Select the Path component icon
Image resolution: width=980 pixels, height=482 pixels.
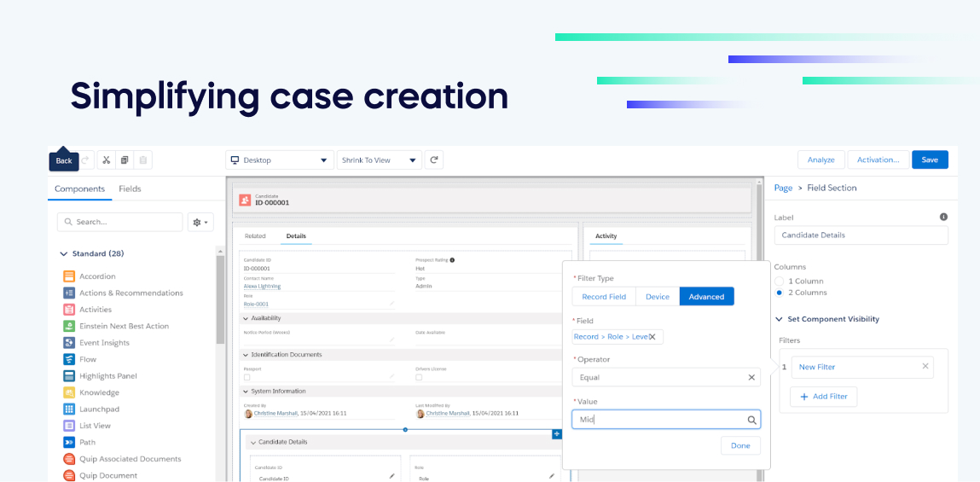click(x=69, y=442)
